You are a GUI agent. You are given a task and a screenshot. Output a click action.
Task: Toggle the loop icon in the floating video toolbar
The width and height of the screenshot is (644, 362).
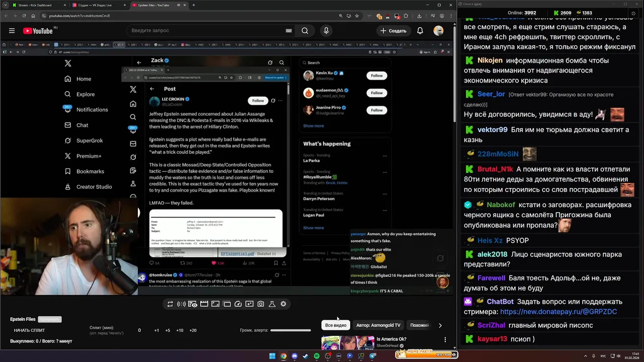pyautogui.click(x=170, y=304)
